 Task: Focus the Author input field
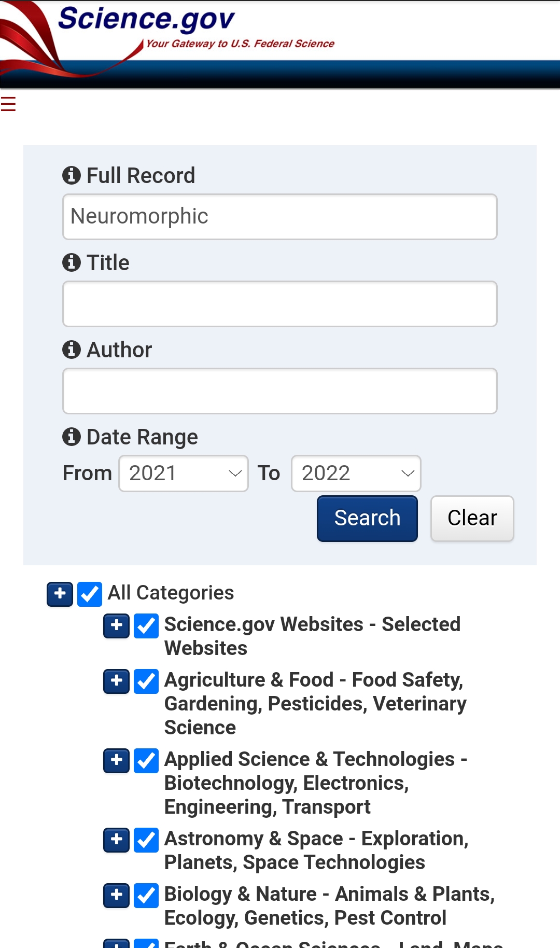pos(280,391)
